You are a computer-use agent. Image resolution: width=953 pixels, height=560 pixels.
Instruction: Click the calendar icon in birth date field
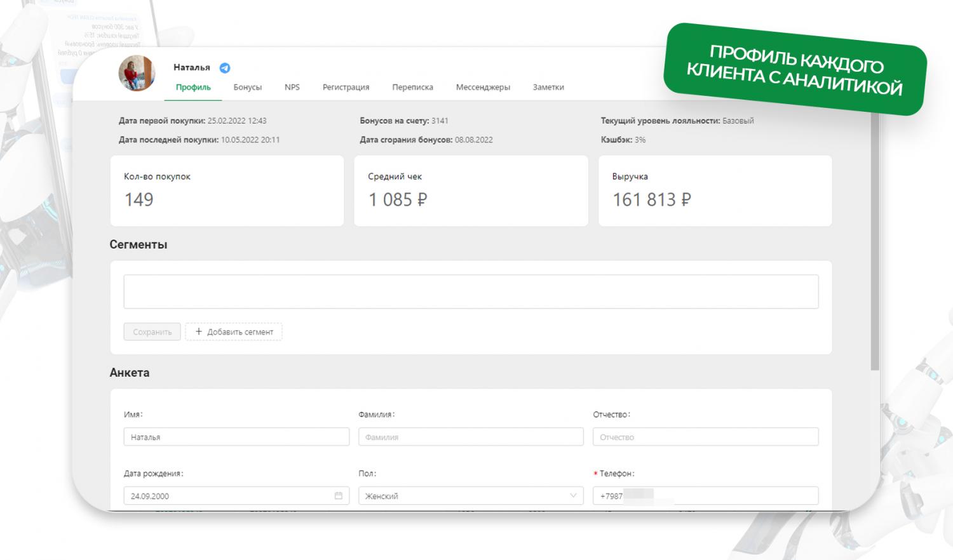point(339,496)
